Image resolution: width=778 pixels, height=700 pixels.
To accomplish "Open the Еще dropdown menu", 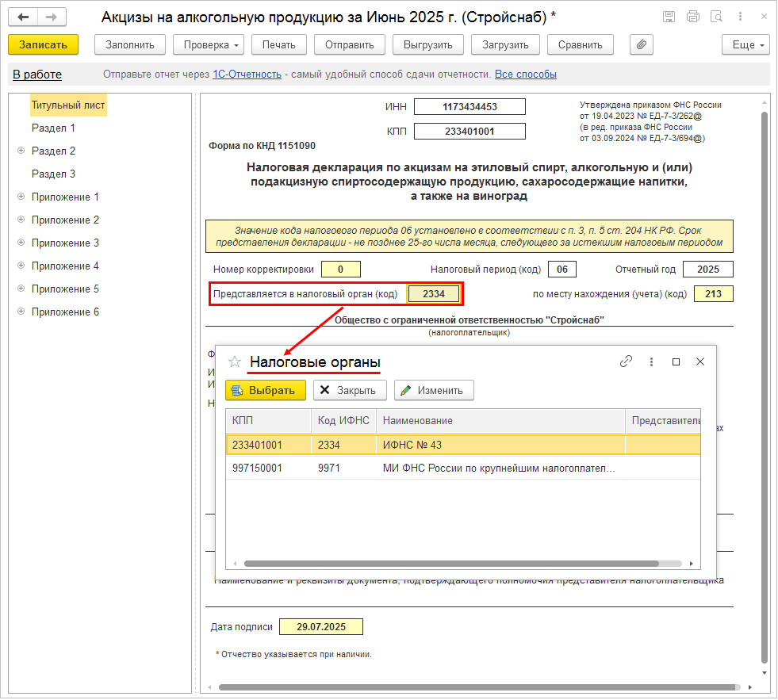I will tap(745, 45).
